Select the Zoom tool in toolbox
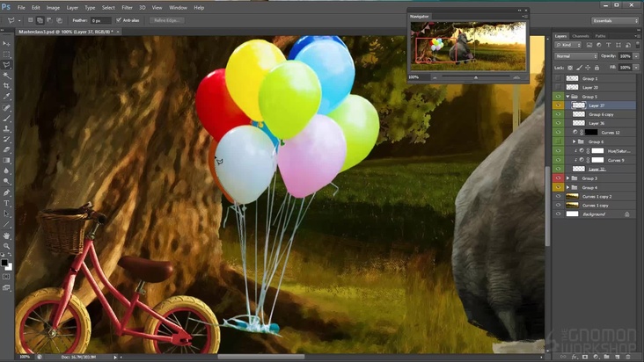The image size is (644, 362). click(6, 246)
